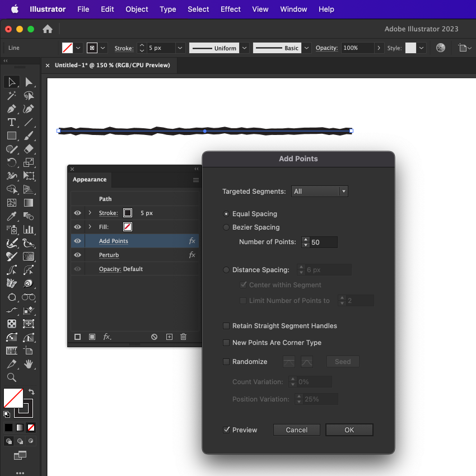Screen dimensions: 476x476
Task: Click the Home icon
Action: coord(48,29)
